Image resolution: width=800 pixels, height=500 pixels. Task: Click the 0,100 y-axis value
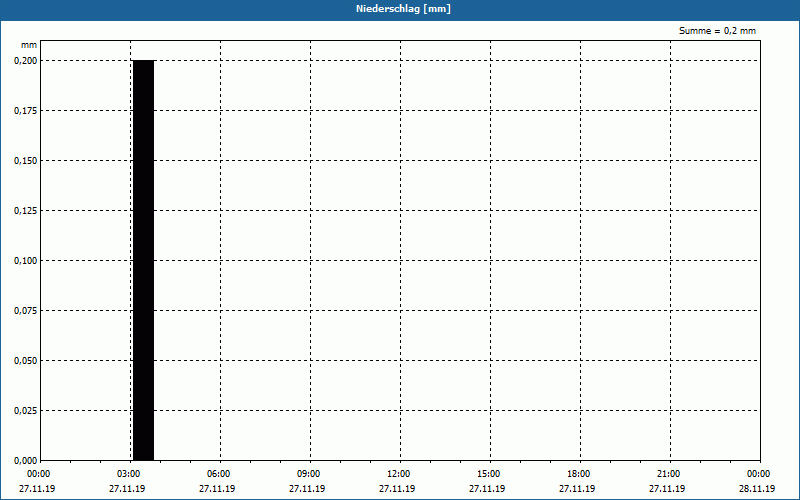[x=26, y=260]
